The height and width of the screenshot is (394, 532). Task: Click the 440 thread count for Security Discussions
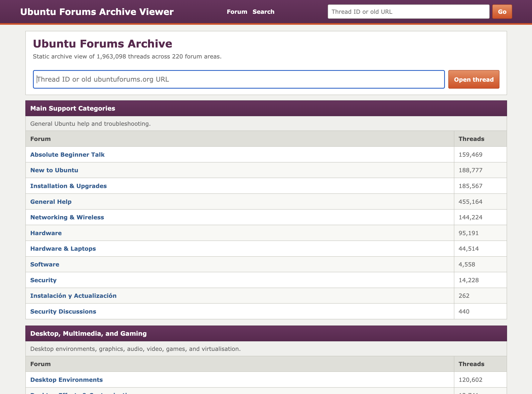[x=464, y=312]
